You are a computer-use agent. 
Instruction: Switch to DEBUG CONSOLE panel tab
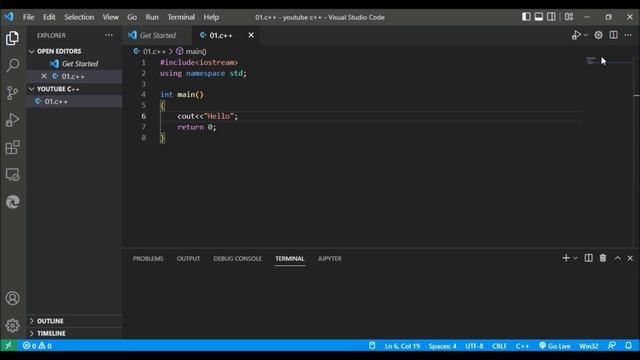coord(238,259)
